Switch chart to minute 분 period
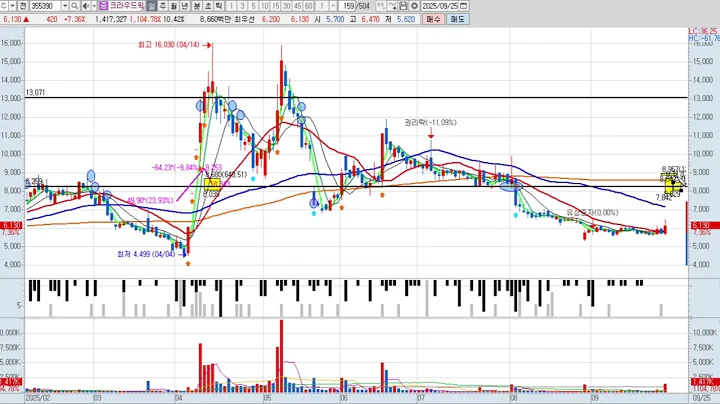Viewport: 720px width, 404px height. tap(197, 6)
